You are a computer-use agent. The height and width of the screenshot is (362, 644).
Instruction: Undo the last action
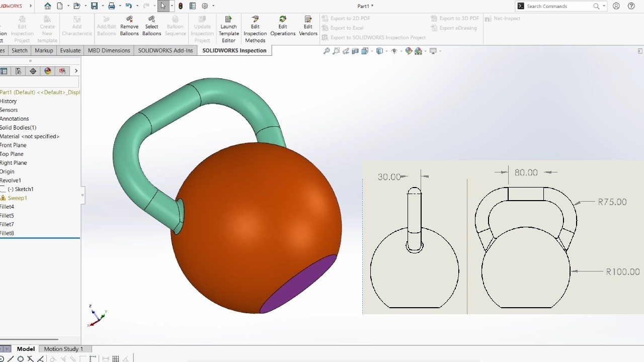coord(128,6)
